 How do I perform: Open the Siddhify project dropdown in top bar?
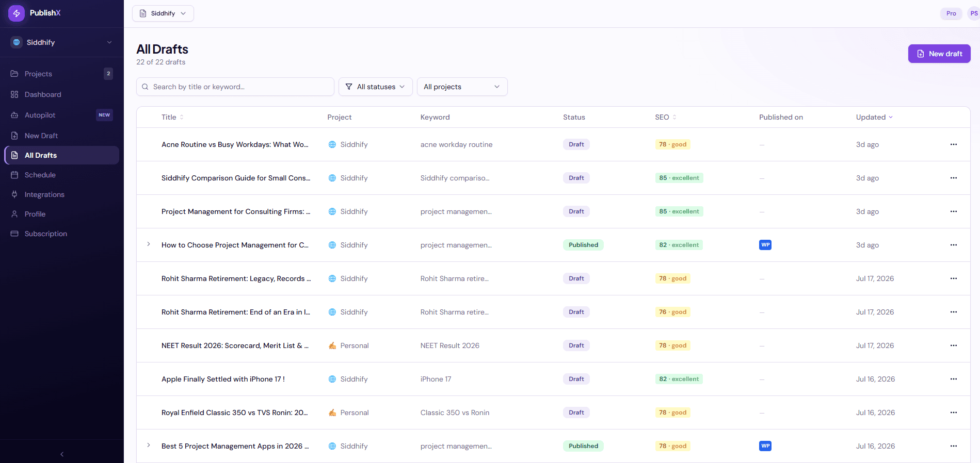[163, 13]
